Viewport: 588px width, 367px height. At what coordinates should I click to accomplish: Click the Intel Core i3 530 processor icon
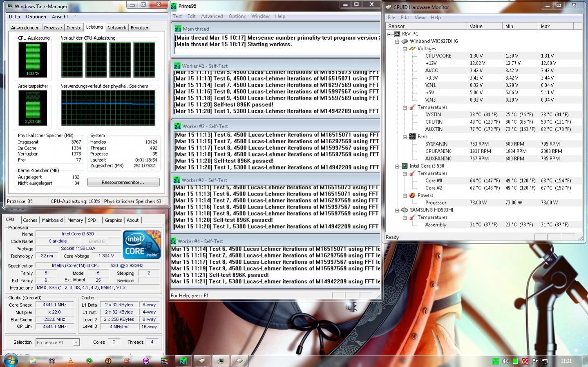tap(405, 166)
